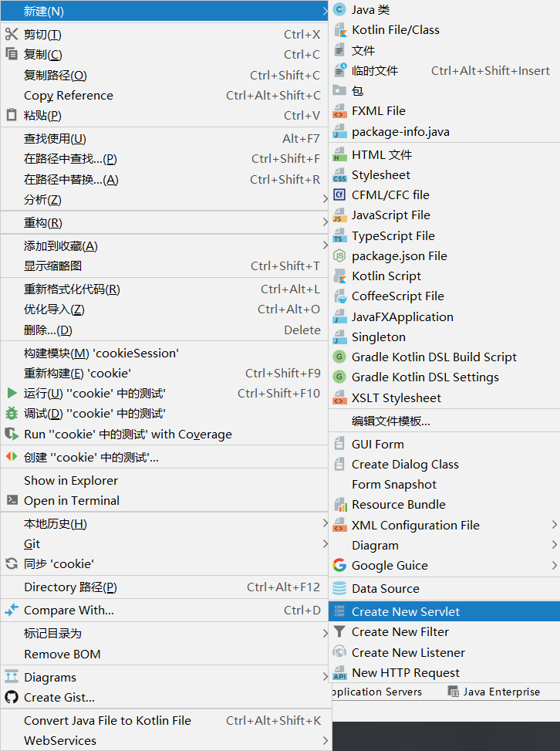Click the package.json File node icon
Viewport: 560px width, 751px height.
click(x=339, y=255)
